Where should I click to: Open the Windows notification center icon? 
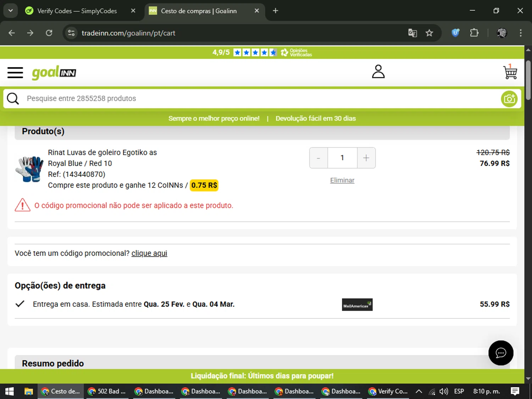pos(515,391)
